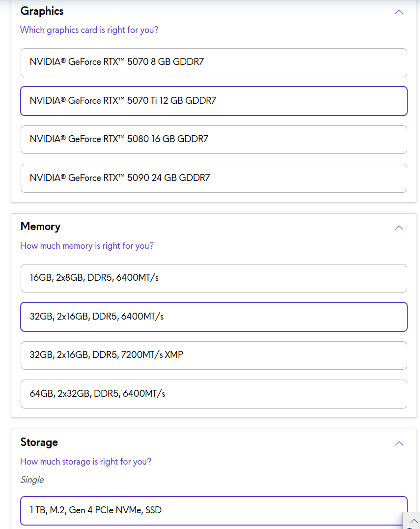This screenshot has height=529, width=420.
Task: Open 'How much memory is right for you?'
Action: (86, 246)
